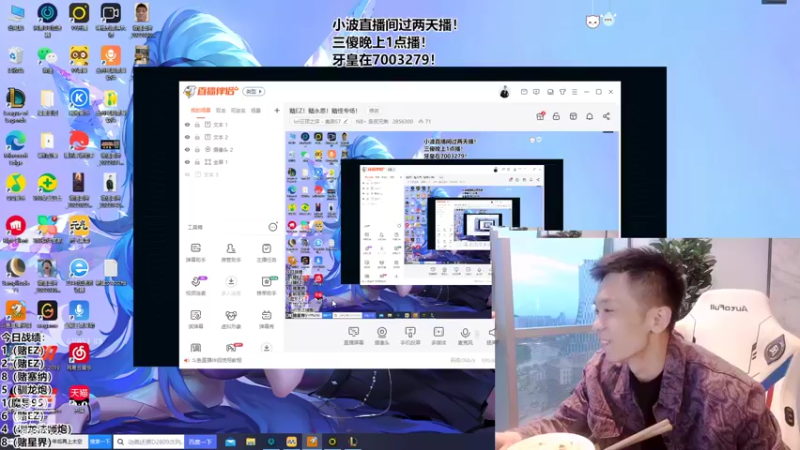Click the mail message icon in the title bar

tap(524, 92)
